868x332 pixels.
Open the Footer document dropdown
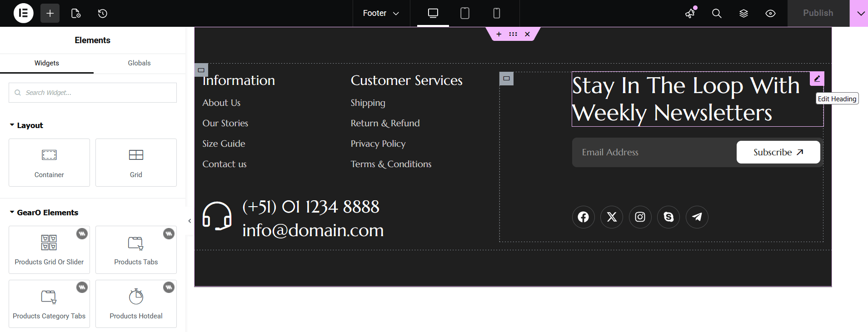coord(381,13)
